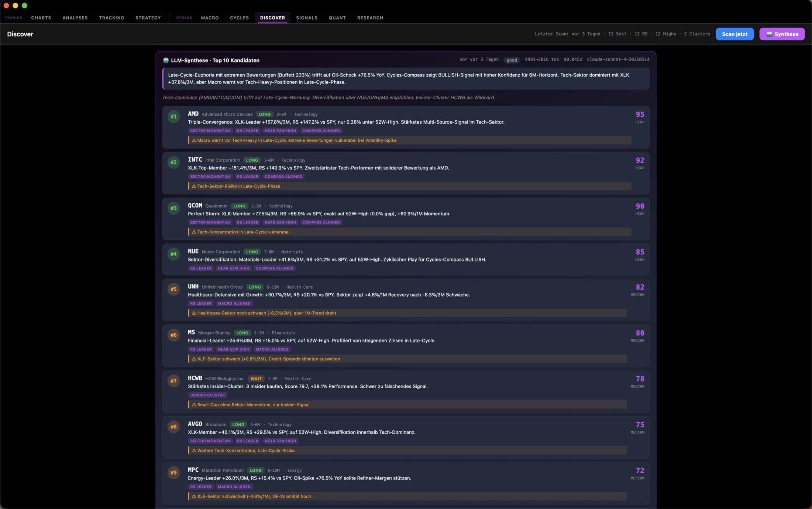Click the MPC ticker symbol
This screenshot has width=812, height=509.
click(193, 469)
